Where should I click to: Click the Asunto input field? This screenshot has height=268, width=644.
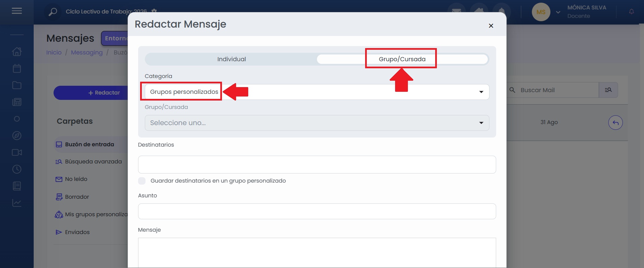click(317, 211)
